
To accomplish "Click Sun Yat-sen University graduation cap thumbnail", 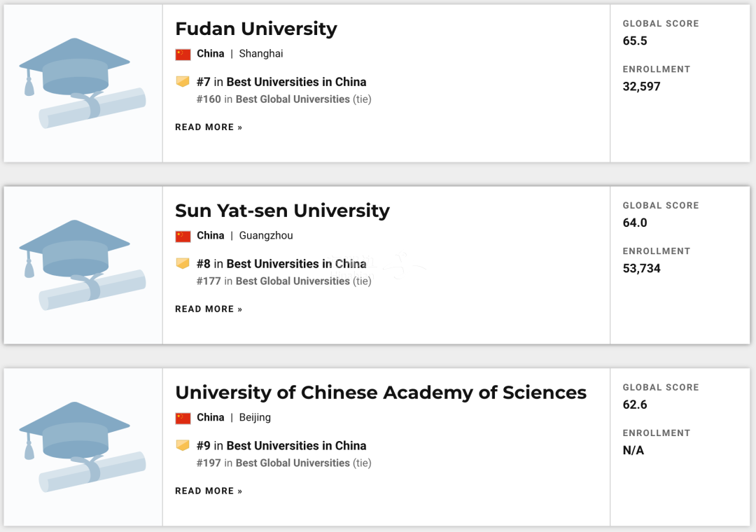I will pyautogui.click(x=83, y=265).
